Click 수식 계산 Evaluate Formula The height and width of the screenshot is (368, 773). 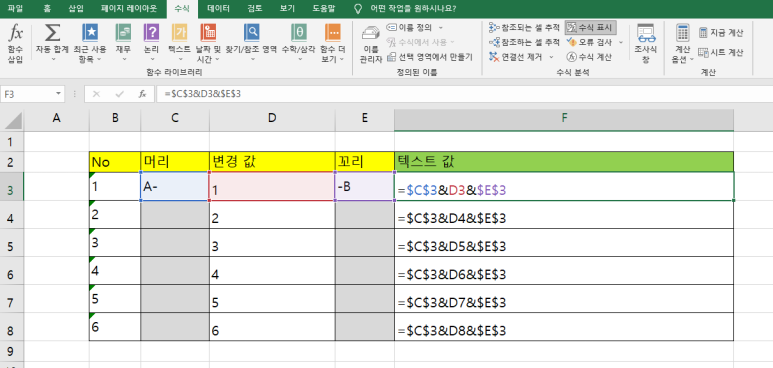click(590, 57)
